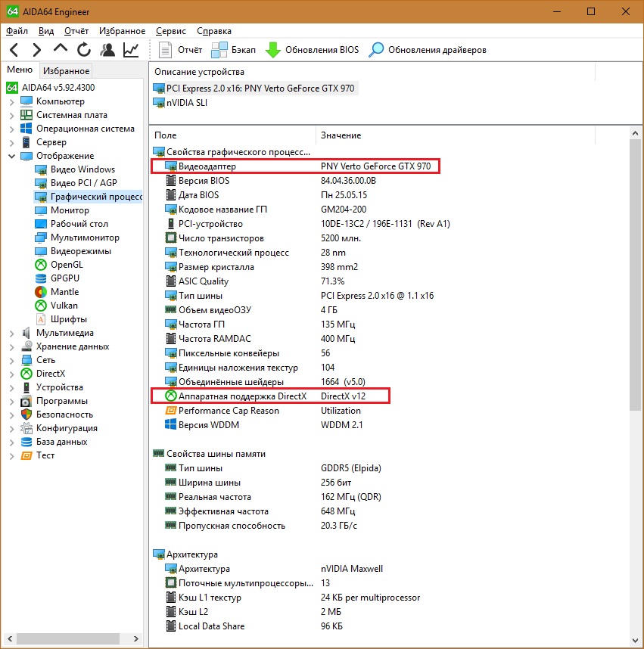
Task: Click the База данных icon
Action: pos(26,442)
